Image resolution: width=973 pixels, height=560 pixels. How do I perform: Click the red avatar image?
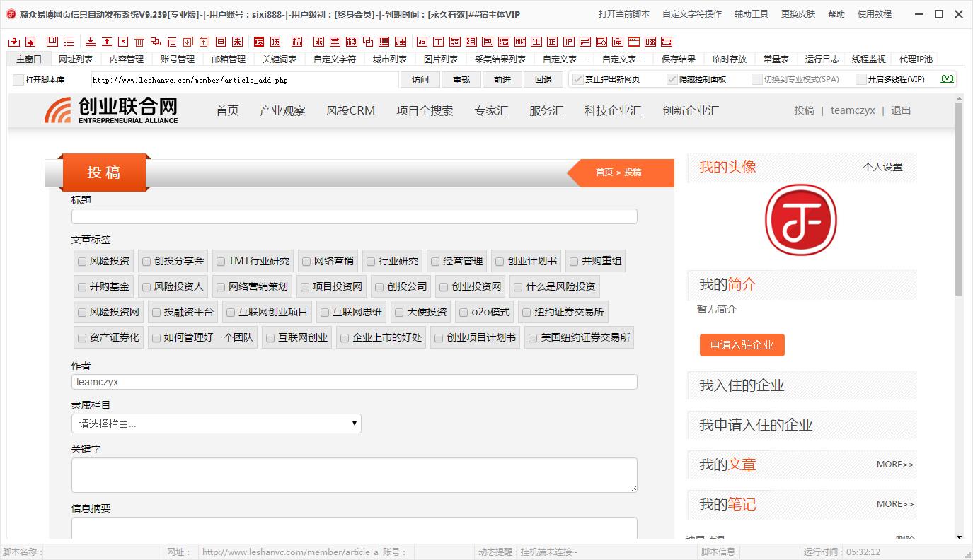pos(801,220)
